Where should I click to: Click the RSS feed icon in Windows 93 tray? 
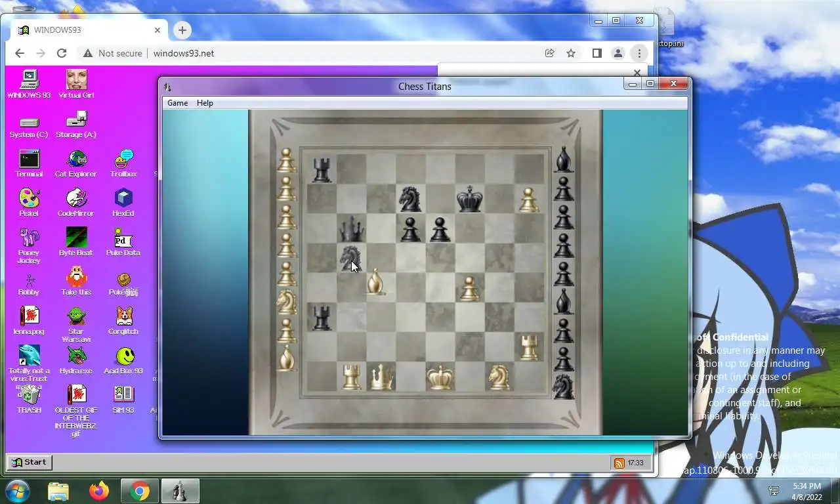(x=619, y=463)
